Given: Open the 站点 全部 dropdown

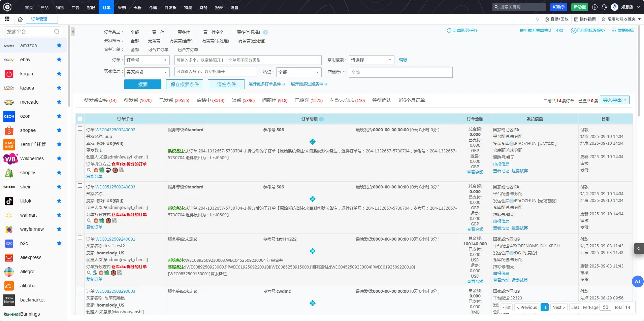Looking at the screenshot, I should click(299, 72).
